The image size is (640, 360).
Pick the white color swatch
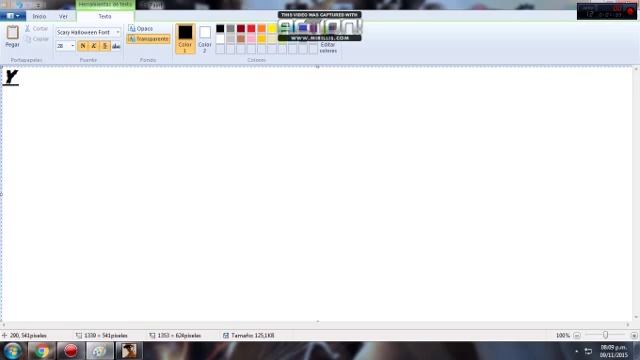click(x=220, y=39)
